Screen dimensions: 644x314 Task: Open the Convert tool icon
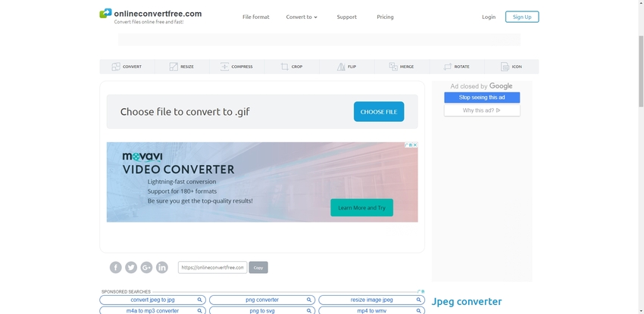pos(116,67)
